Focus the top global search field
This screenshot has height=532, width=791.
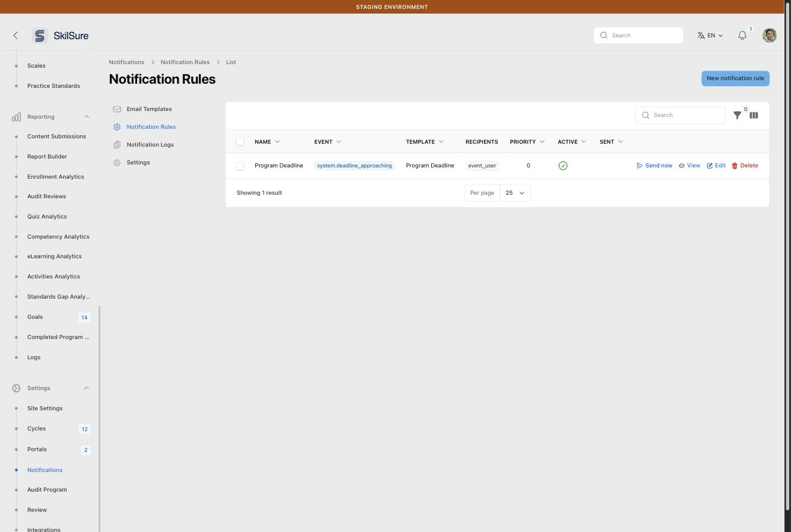(638, 36)
